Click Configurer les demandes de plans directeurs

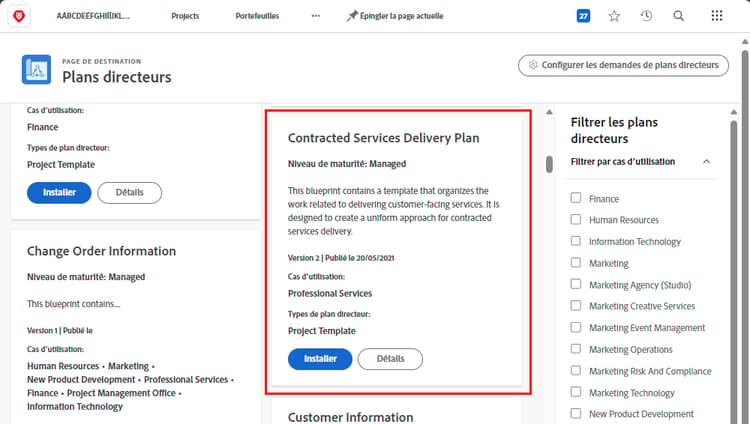[623, 65]
